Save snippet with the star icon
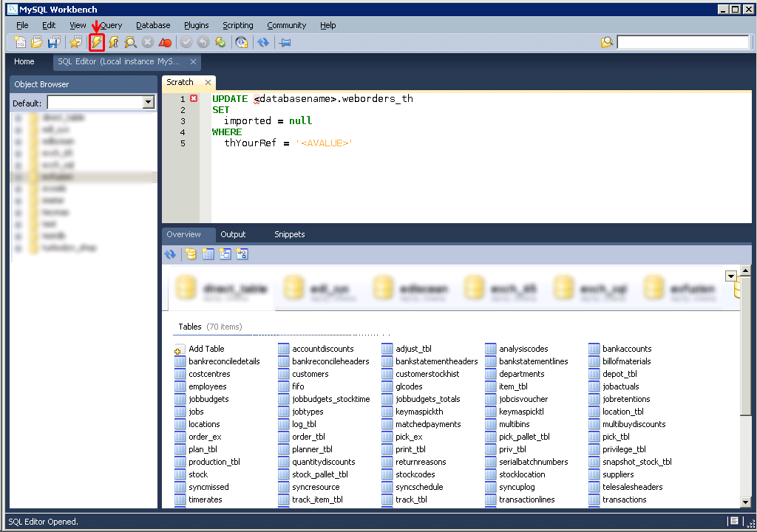The image size is (757, 532). click(75, 42)
